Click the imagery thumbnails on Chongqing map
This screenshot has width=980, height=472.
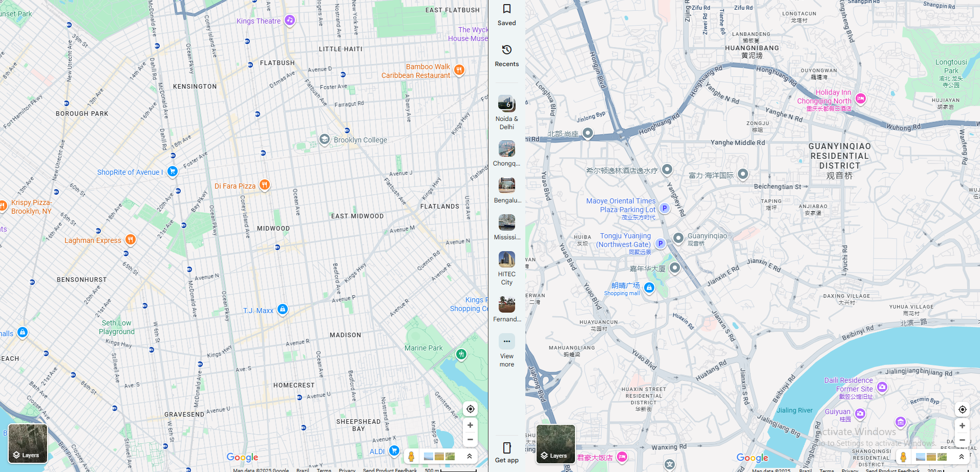(x=931, y=457)
